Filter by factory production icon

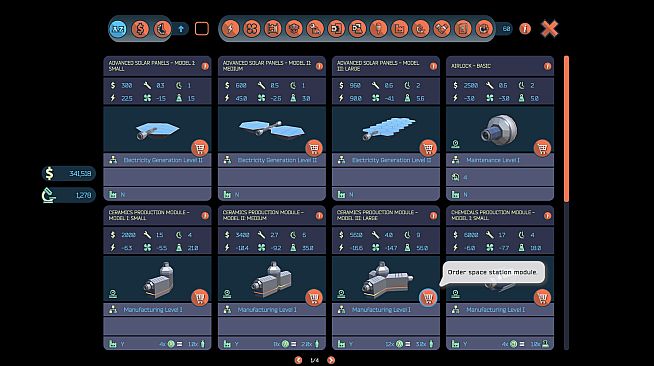click(x=400, y=29)
